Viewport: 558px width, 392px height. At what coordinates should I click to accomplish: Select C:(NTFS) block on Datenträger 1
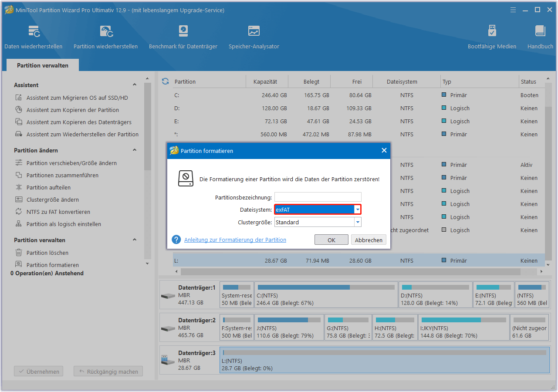pyautogui.click(x=326, y=295)
